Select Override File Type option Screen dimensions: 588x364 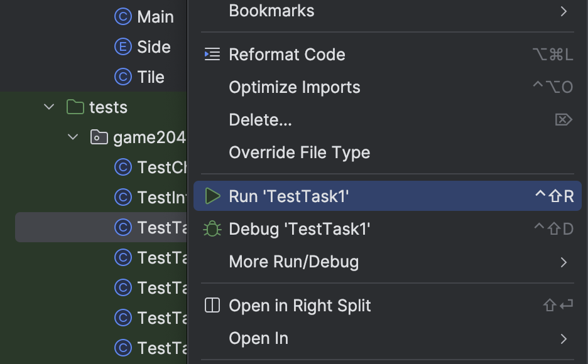click(299, 153)
